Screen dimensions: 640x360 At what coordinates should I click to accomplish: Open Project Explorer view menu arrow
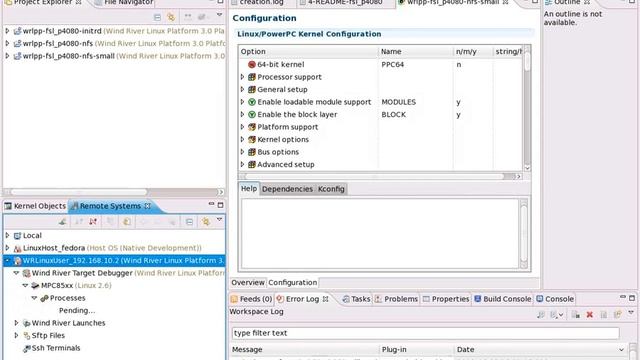219,15
